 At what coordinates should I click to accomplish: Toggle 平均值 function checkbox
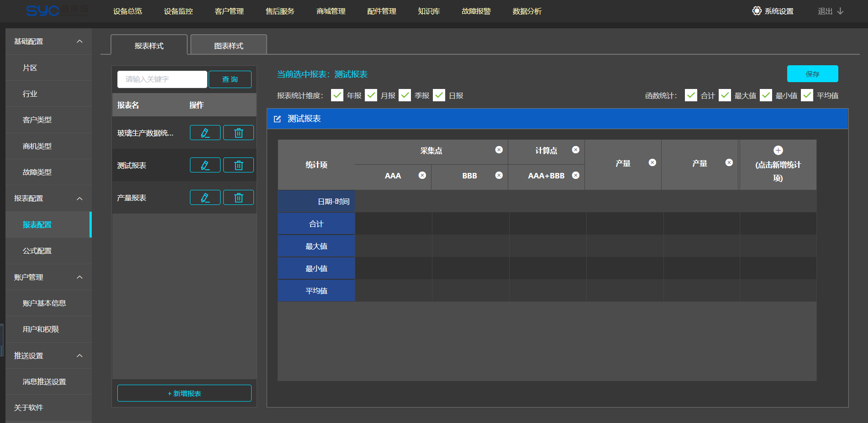(x=807, y=95)
